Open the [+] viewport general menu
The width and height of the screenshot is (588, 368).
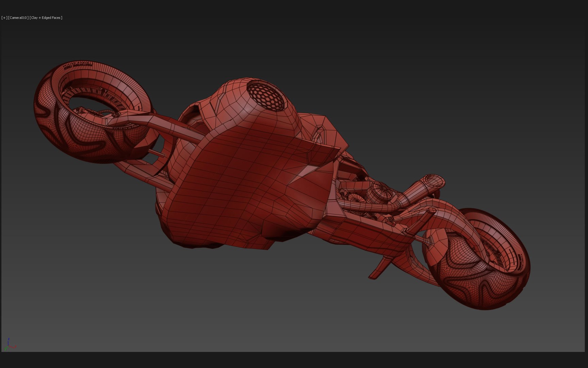[4, 18]
